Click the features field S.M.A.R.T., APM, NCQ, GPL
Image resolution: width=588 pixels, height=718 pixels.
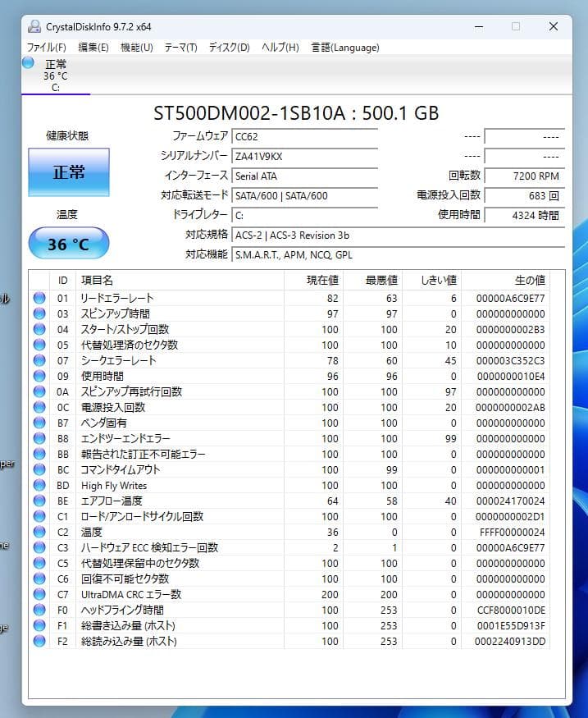398,254
